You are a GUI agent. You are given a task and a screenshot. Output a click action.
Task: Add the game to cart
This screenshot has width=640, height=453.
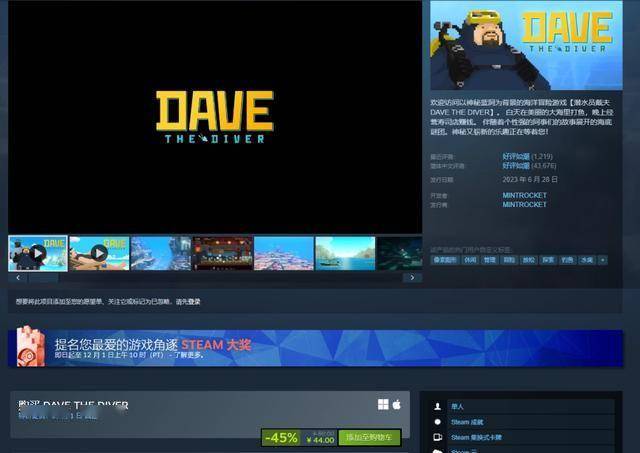click(x=370, y=438)
